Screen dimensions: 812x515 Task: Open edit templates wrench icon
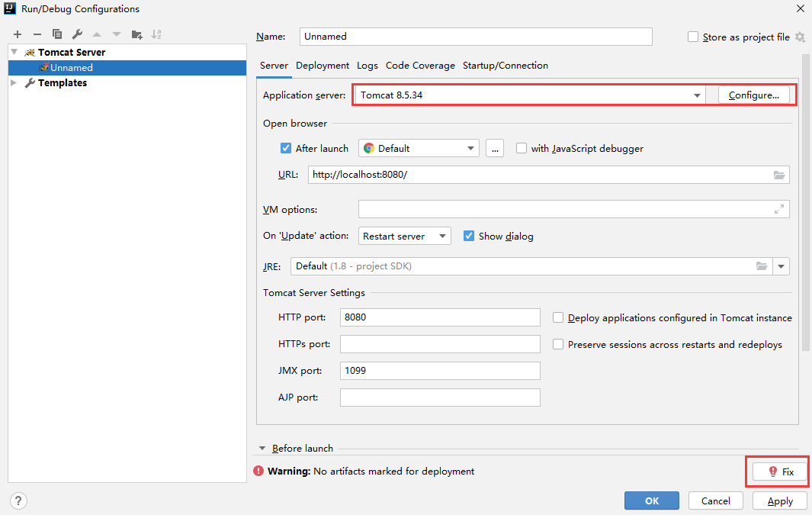point(77,34)
